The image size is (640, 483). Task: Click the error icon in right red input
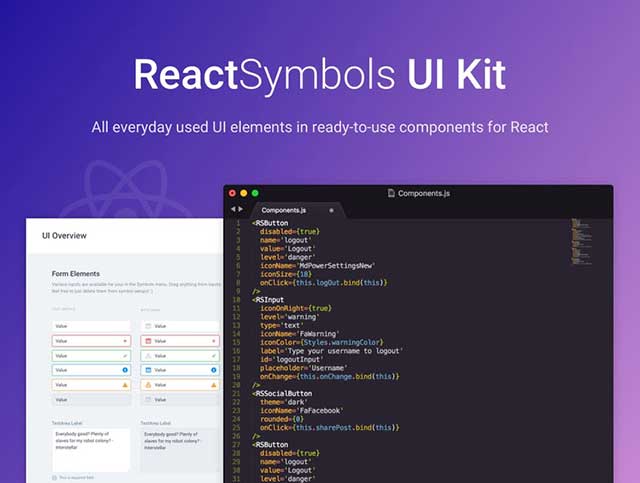tap(214, 341)
